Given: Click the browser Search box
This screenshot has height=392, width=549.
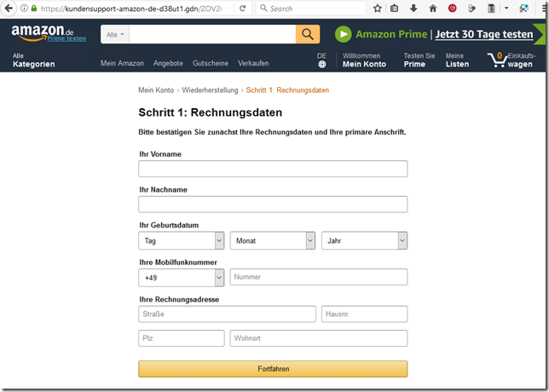Looking at the screenshot, I should (x=312, y=9).
